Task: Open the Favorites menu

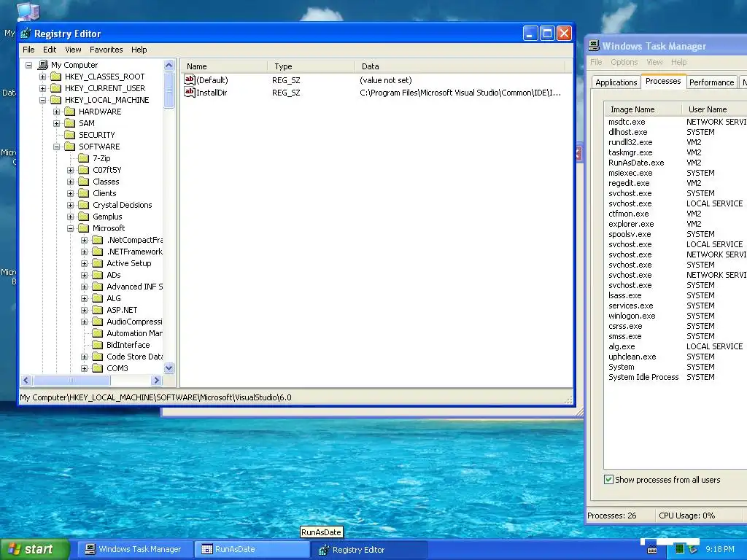Action: [107, 50]
